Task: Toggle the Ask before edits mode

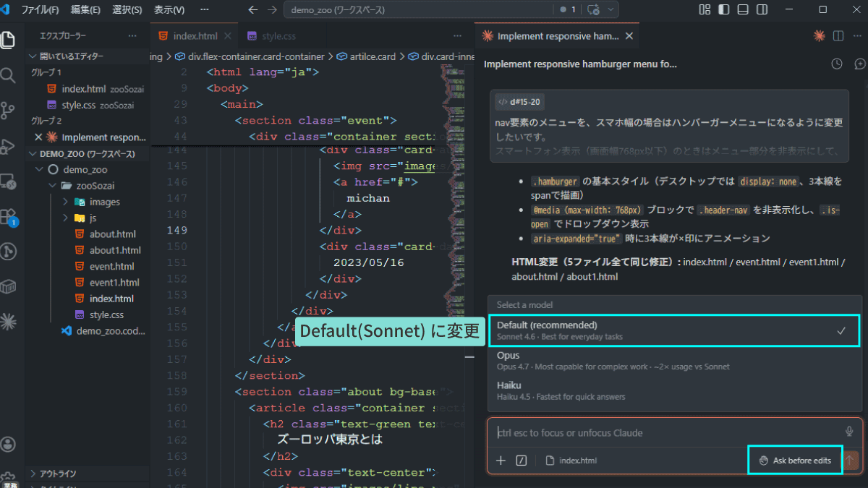Action: click(x=795, y=461)
